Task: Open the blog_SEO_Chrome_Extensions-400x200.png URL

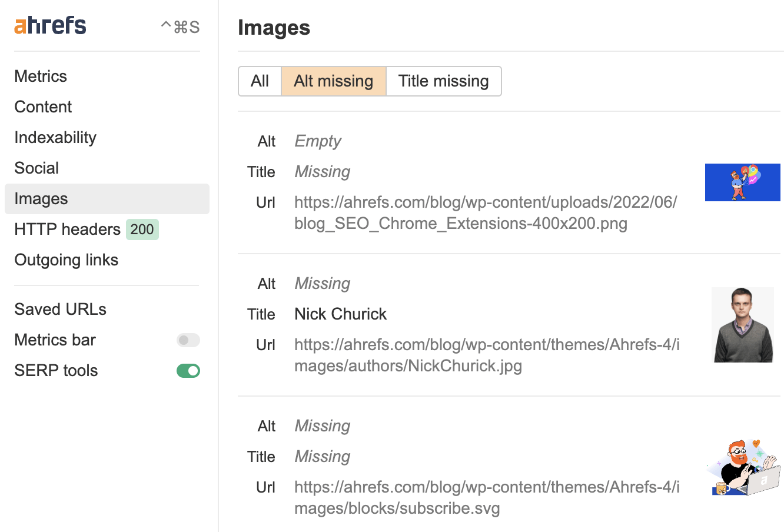Action: pos(486,213)
